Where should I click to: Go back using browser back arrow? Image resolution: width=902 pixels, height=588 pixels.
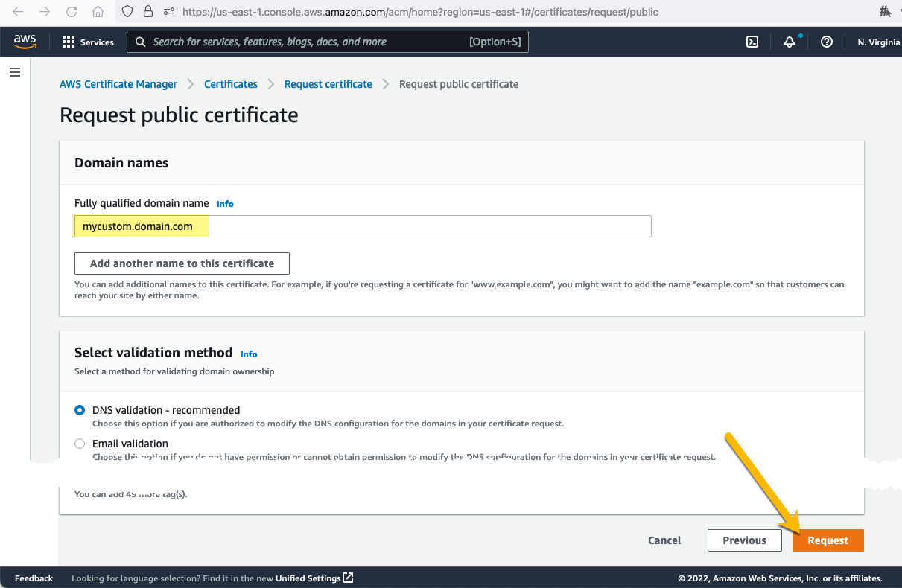pyautogui.click(x=19, y=12)
